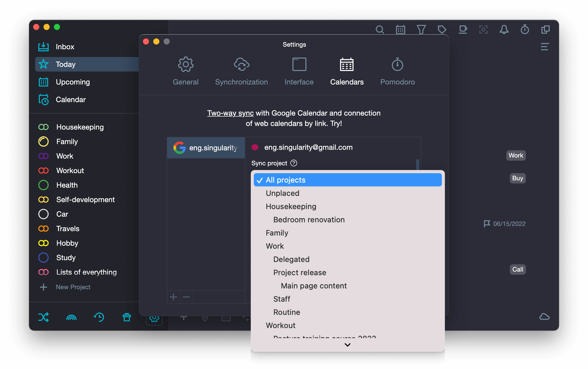This screenshot has width=588, height=369.
Task: Click the shuffle/random order icon
Action: [43, 317]
